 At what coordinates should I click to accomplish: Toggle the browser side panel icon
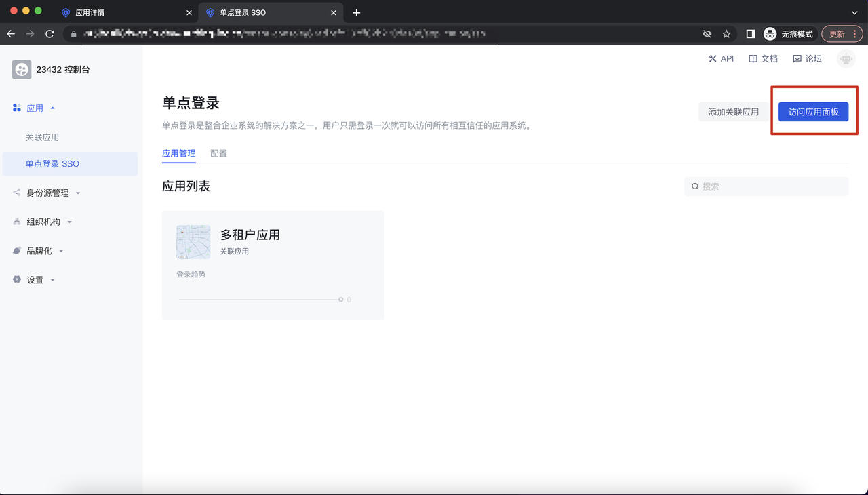[x=751, y=34]
